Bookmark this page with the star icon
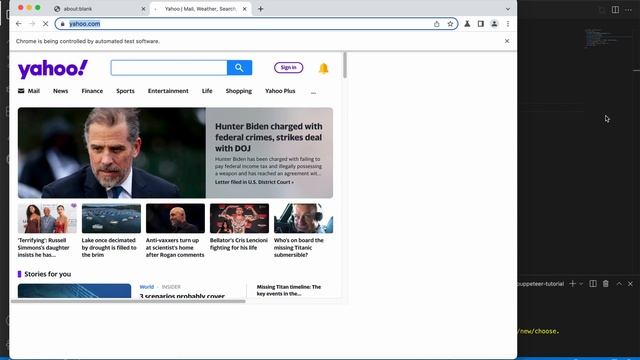The image size is (640, 360). pos(450,24)
